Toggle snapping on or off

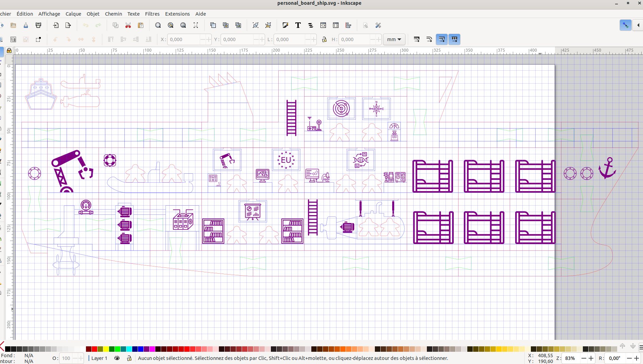626,25
